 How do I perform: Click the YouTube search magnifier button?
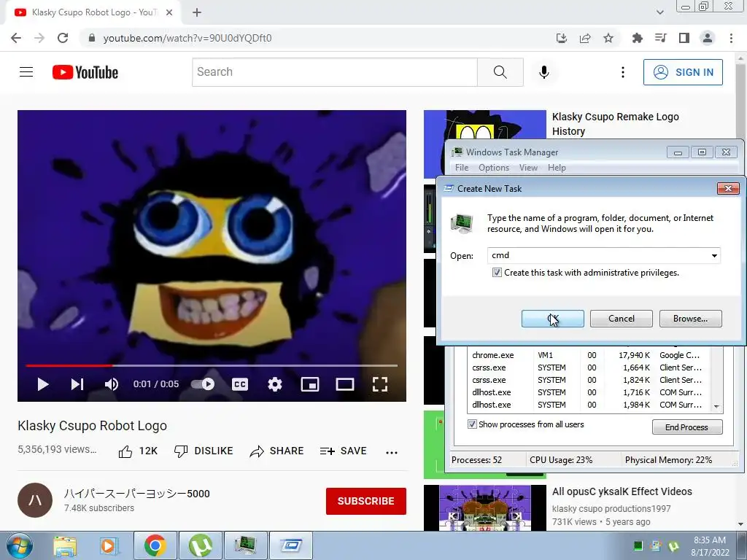pyautogui.click(x=500, y=72)
